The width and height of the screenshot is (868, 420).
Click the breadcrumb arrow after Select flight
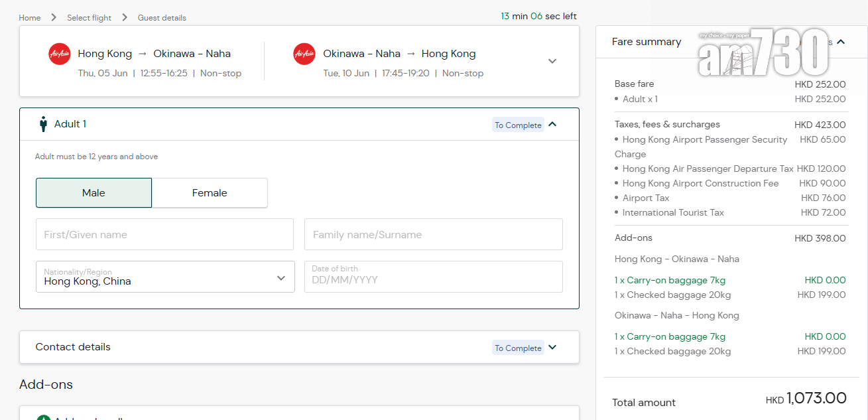(125, 17)
